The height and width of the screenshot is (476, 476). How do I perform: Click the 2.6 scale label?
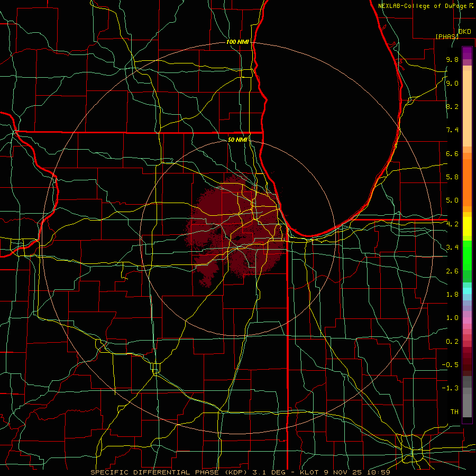[452, 271]
